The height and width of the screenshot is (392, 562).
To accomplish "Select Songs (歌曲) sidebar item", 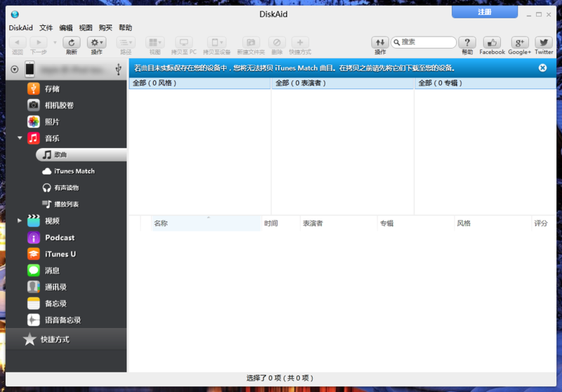I will pyautogui.click(x=81, y=155).
